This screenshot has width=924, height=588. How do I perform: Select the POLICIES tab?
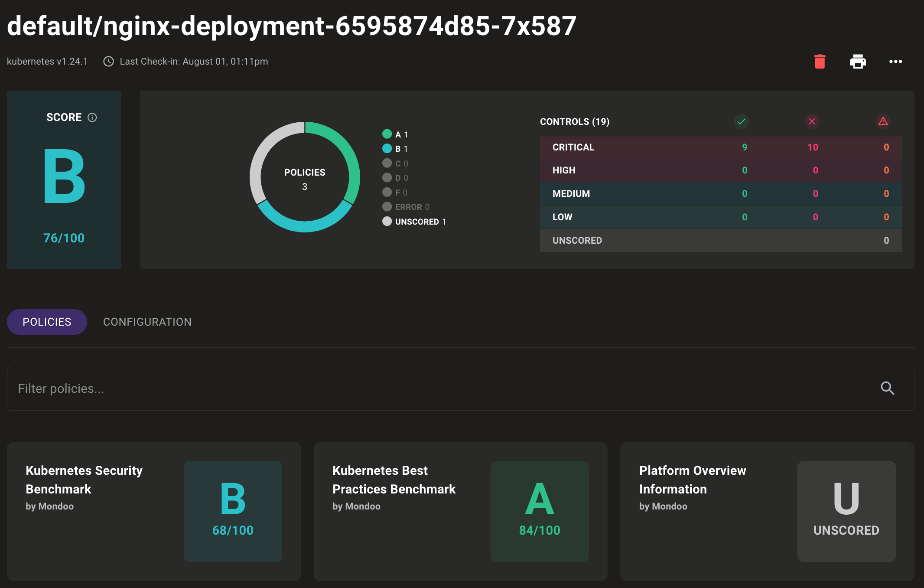[47, 322]
